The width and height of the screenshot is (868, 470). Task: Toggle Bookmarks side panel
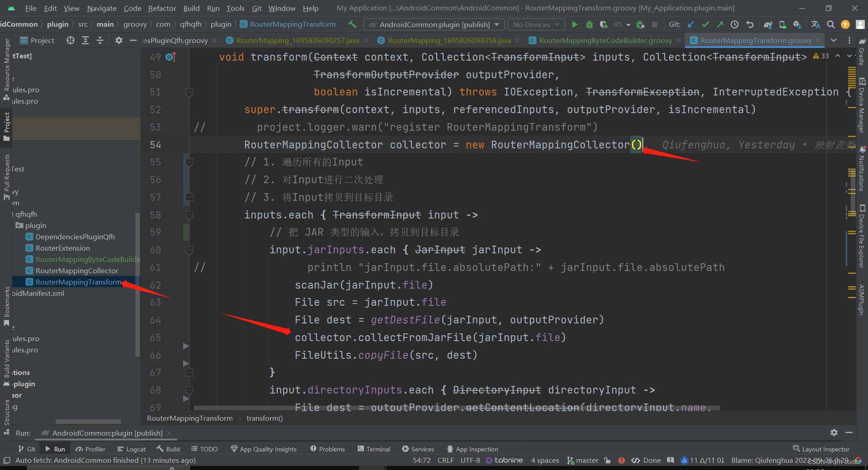pyautogui.click(x=6, y=306)
